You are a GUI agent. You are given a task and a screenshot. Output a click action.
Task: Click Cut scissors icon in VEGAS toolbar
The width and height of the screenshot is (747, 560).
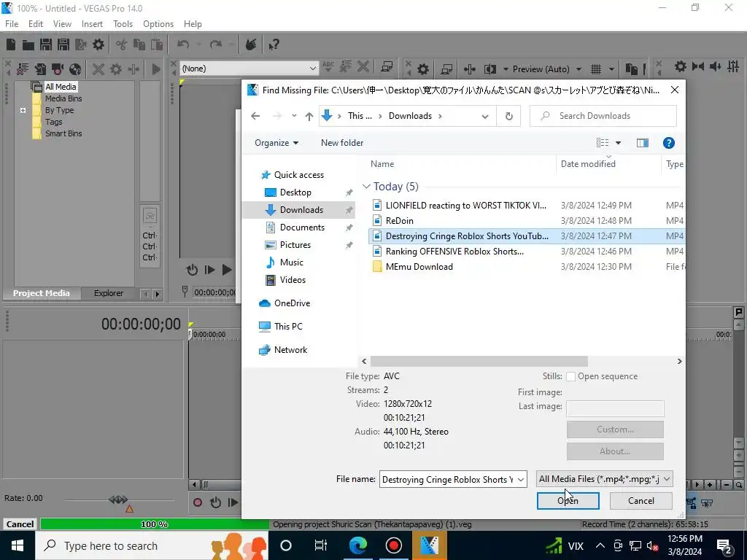(121, 44)
